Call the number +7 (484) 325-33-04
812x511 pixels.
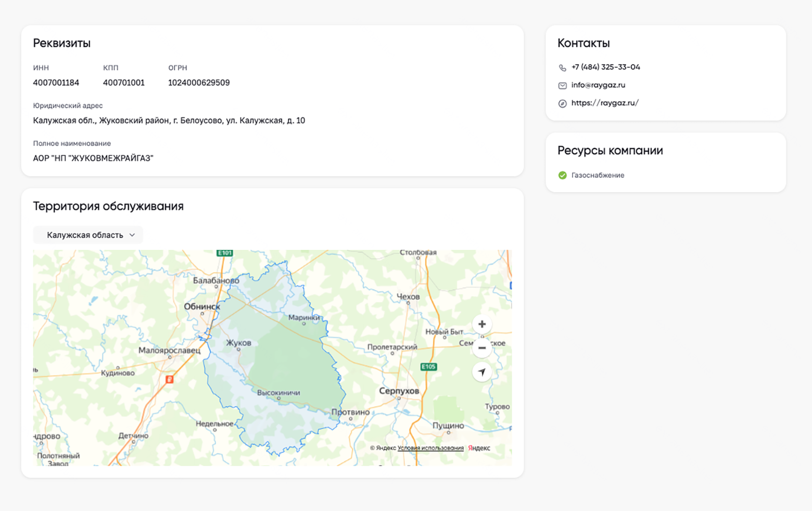tap(605, 67)
